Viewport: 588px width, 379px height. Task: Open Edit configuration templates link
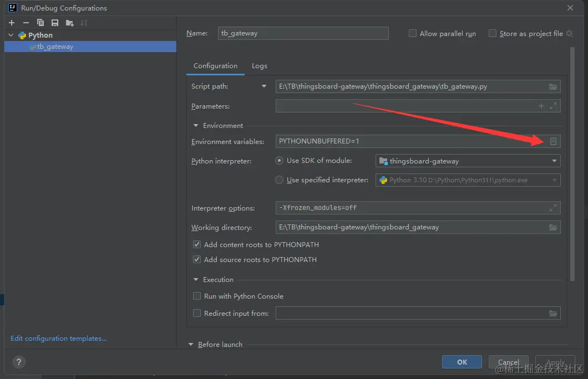(x=58, y=338)
